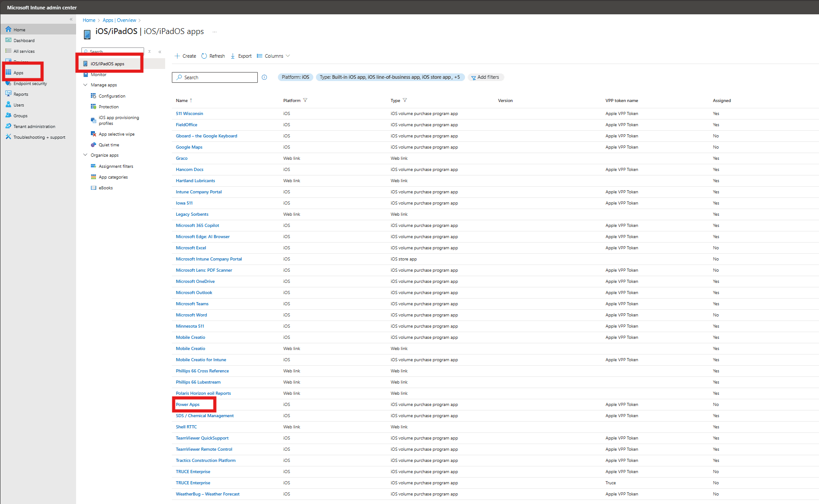Screen dimensions: 819x504
Task: Collapse the Organize apps section
Action: (x=85, y=155)
